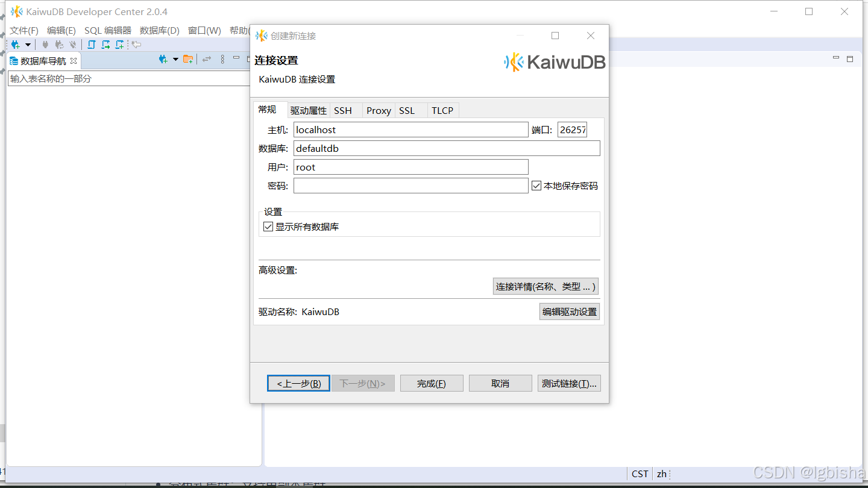Click the 主机 field containing localhost

411,130
